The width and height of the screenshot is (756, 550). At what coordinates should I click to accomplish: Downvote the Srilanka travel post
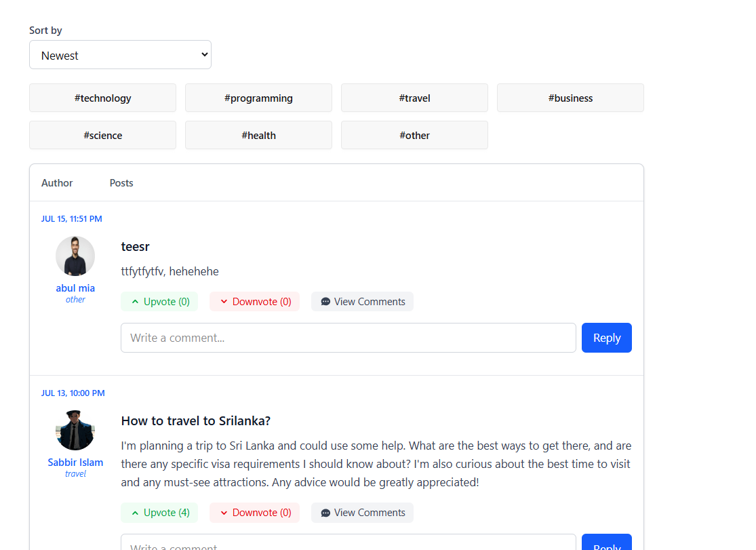point(254,513)
